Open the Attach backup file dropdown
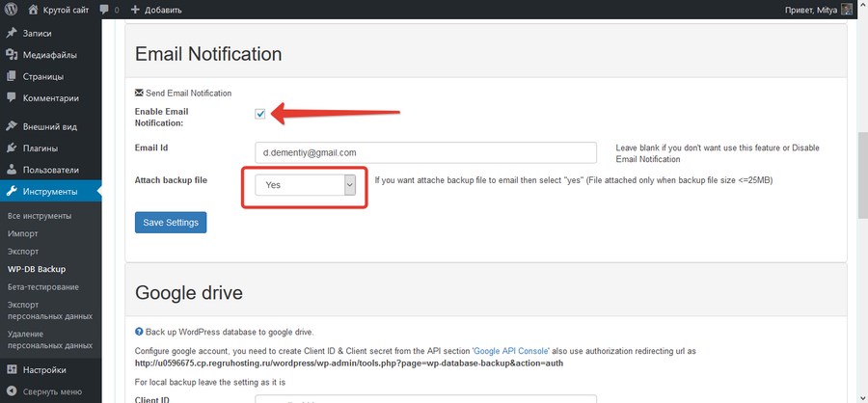This screenshot has height=403, width=868. click(x=305, y=185)
